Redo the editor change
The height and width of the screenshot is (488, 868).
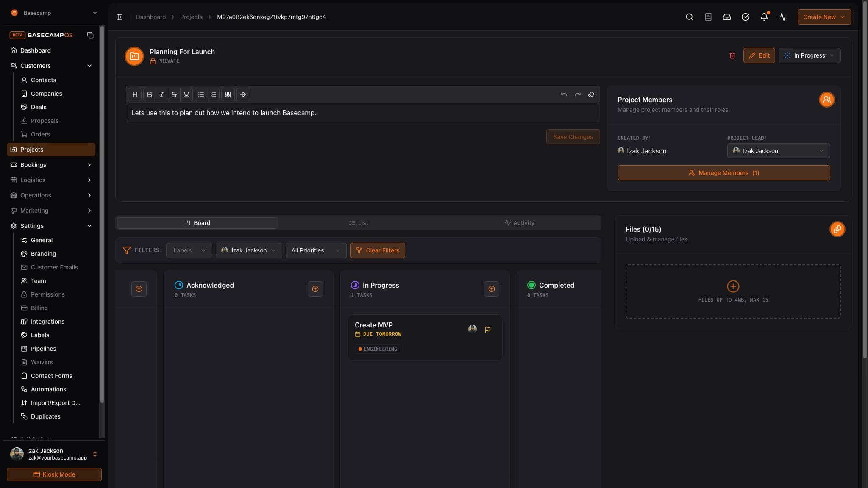(578, 94)
